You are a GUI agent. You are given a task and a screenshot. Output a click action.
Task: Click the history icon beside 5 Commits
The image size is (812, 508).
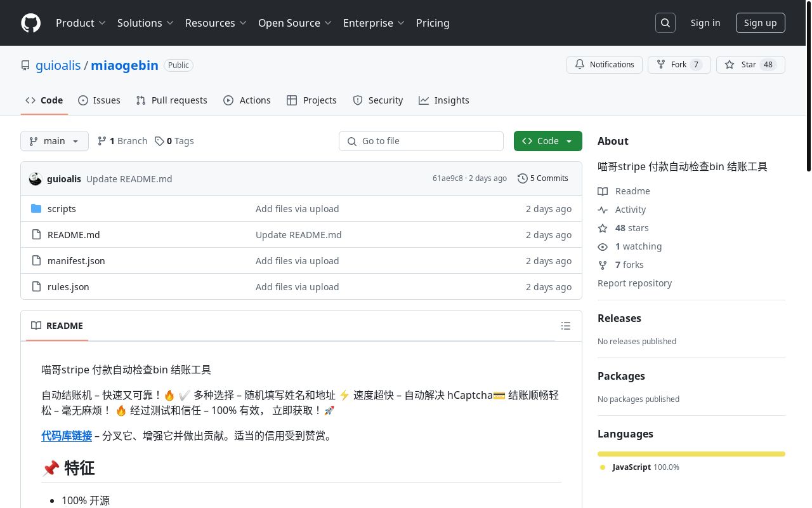click(x=523, y=178)
